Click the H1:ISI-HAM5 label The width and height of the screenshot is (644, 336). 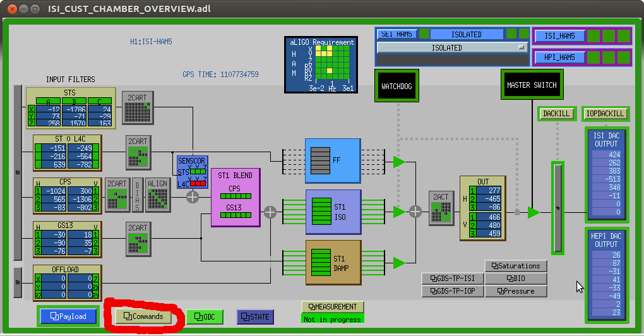[151, 42]
